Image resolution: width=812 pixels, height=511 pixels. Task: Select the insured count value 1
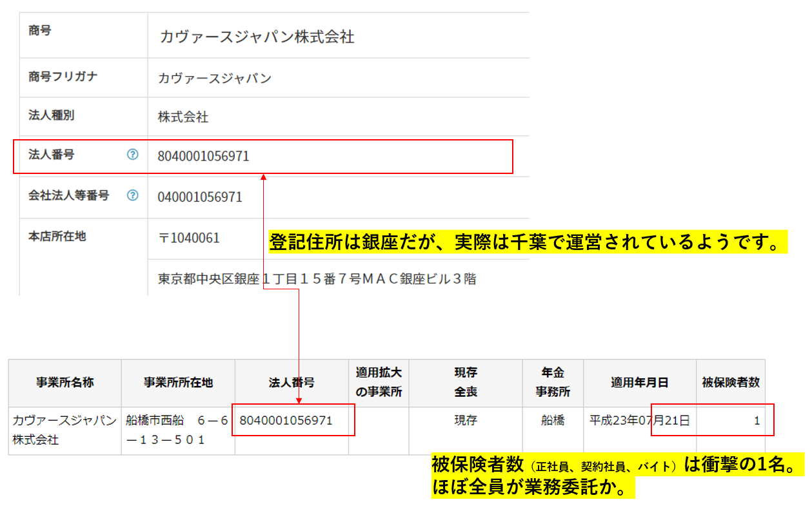click(757, 421)
